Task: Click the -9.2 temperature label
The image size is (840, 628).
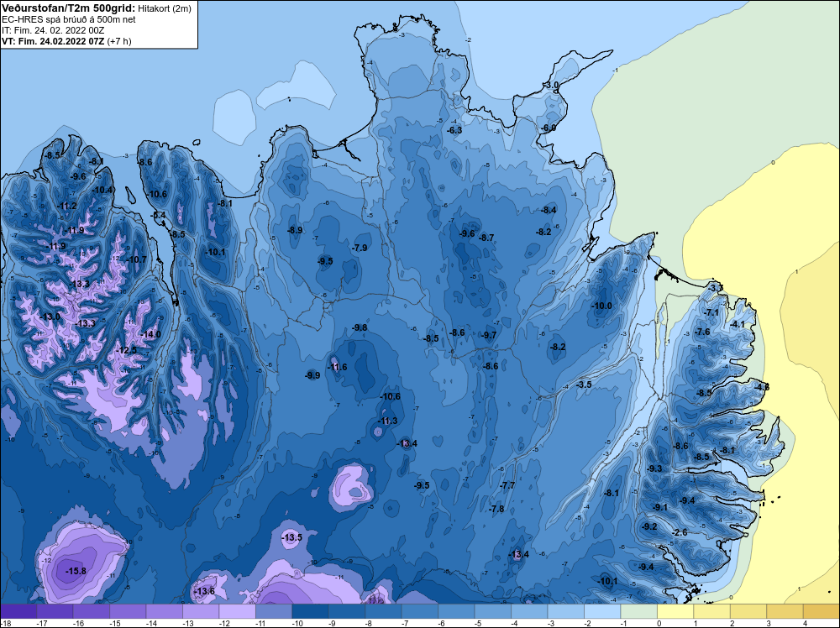Action: click(x=649, y=526)
